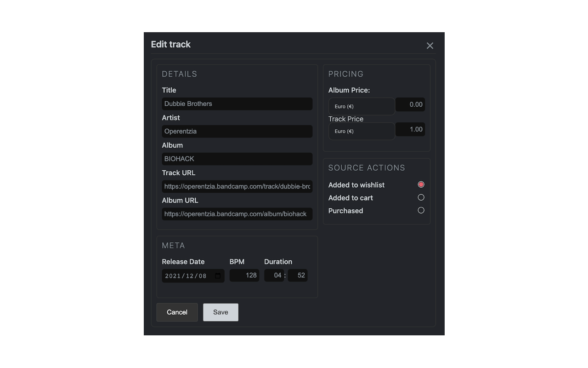Select the 'Added to wishlist' radio button
This screenshot has width=588, height=368.
coord(421,184)
